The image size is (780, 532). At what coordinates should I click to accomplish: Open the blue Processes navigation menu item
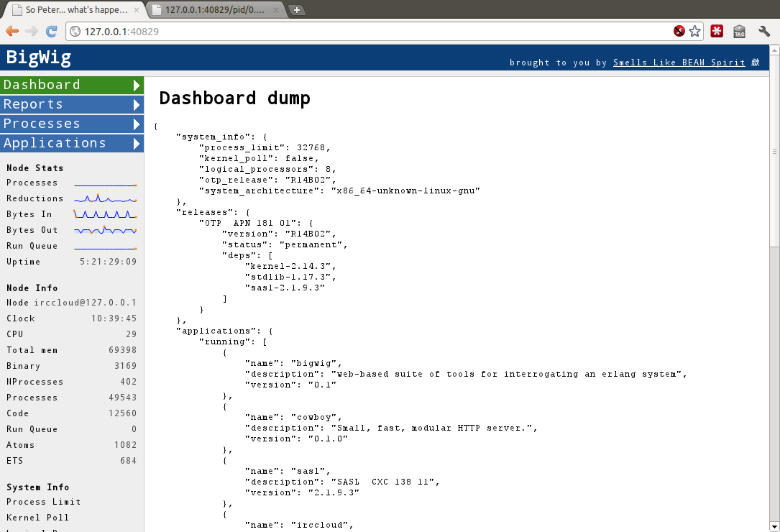coord(72,124)
